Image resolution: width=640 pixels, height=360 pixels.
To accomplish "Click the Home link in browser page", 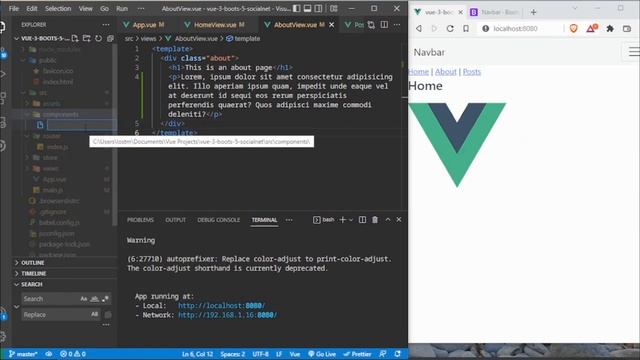I will (x=419, y=72).
